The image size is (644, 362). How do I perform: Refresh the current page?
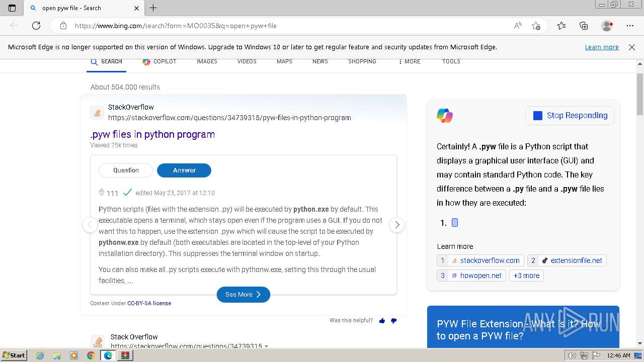(x=36, y=26)
